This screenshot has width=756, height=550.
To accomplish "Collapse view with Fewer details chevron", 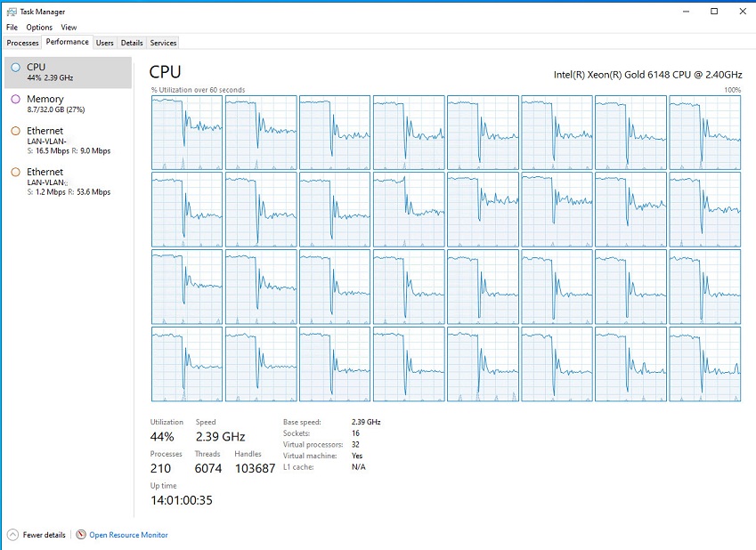I will point(12,535).
